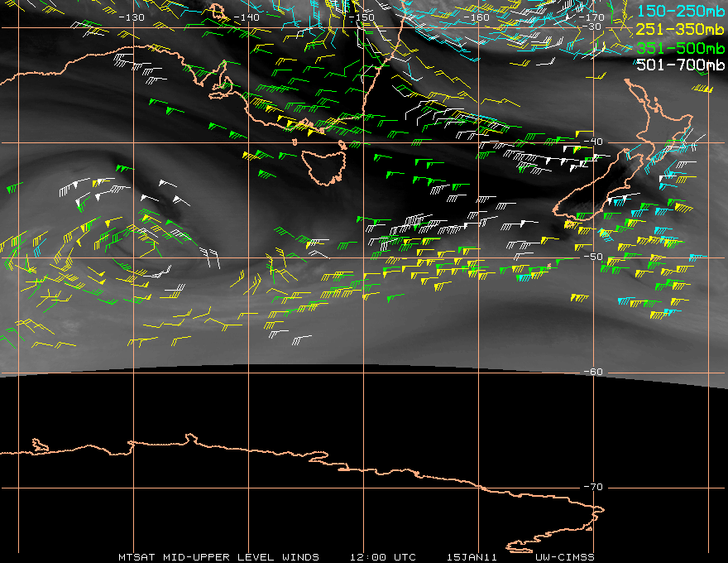Viewport: 728px width, 563px height.
Task: Click the -150 longitude label
Action: point(362,17)
